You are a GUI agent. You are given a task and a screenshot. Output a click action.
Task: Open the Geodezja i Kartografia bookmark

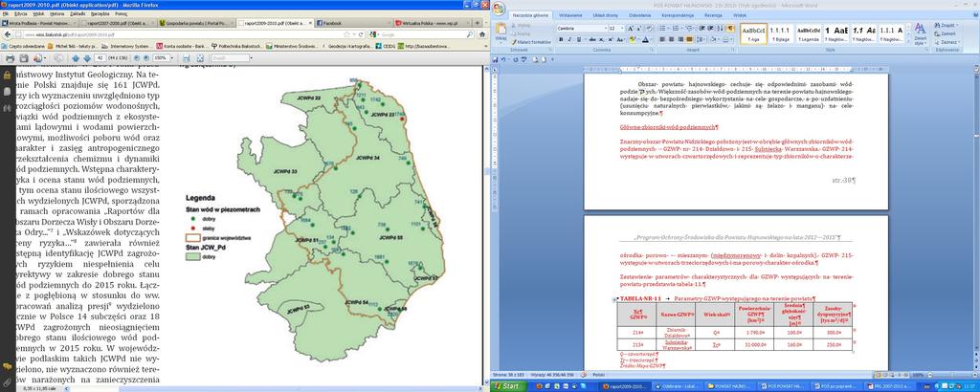[347, 46]
